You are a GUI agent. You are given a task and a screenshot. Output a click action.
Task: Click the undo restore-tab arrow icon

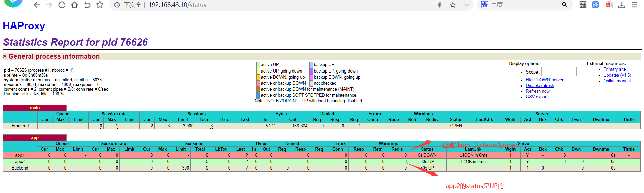point(87,5)
